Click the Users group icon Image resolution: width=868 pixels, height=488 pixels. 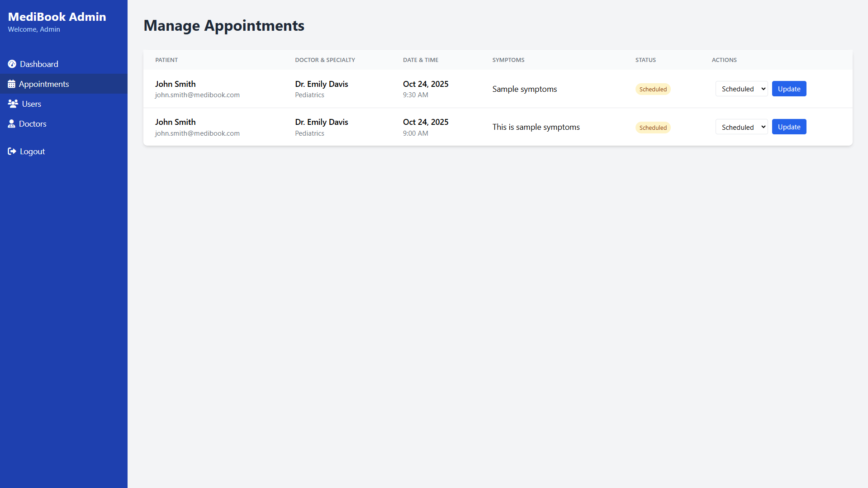click(13, 104)
